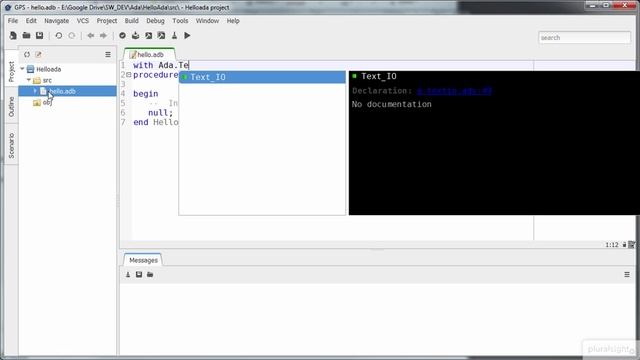Open the Help menu
Viewport: 640px width, 360px height.
point(233,21)
